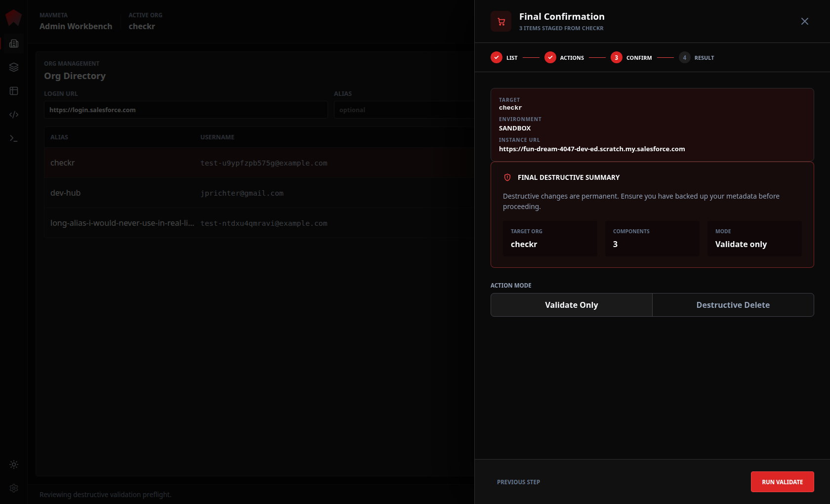This screenshot has width=830, height=504.
Task: Open the code brackets icon in sidebar
Action: point(14,115)
